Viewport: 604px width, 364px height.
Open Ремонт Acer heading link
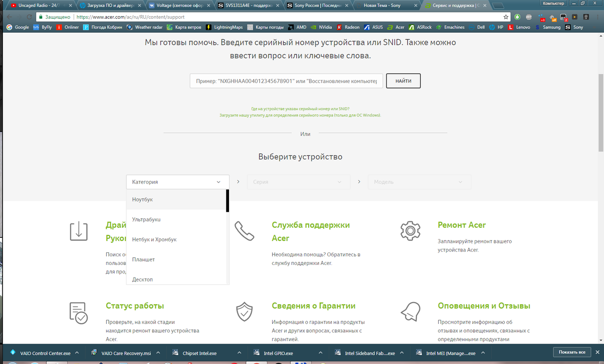pos(462,225)
